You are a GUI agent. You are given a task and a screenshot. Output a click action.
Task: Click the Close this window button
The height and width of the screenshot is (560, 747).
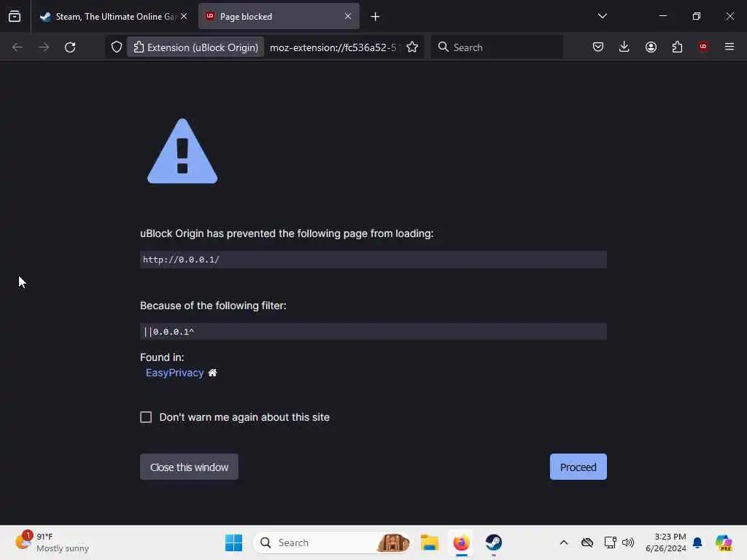(189, 467)
